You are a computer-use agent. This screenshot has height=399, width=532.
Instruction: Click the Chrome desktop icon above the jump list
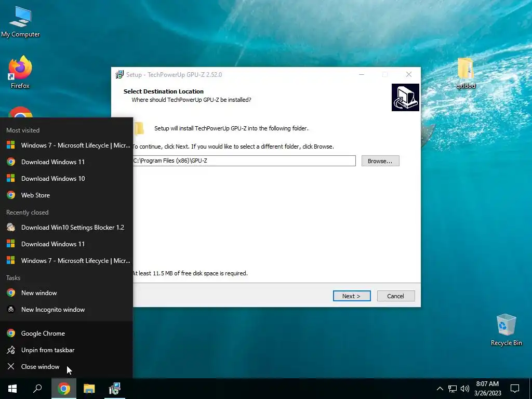(20, 113)
